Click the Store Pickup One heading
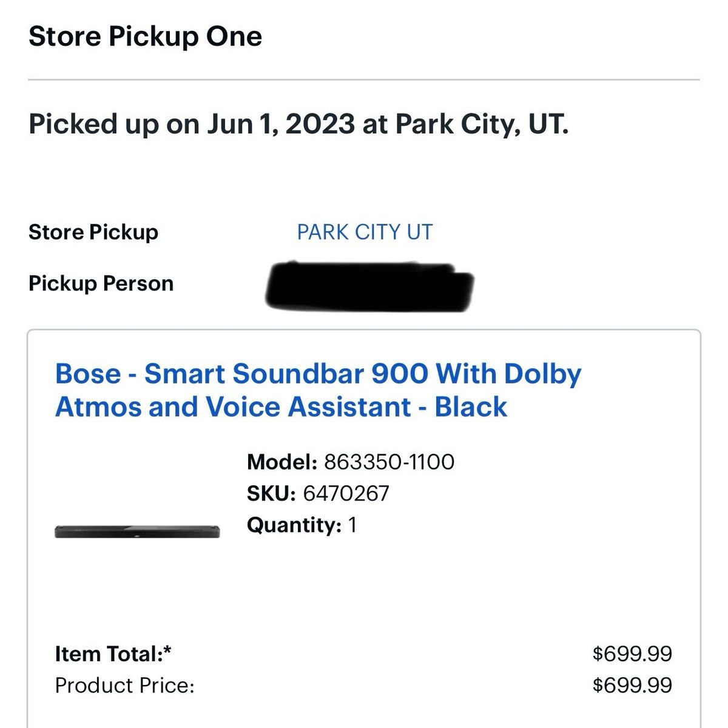Image resolution: width=728 pixels, height=728 pixels. 145,36
